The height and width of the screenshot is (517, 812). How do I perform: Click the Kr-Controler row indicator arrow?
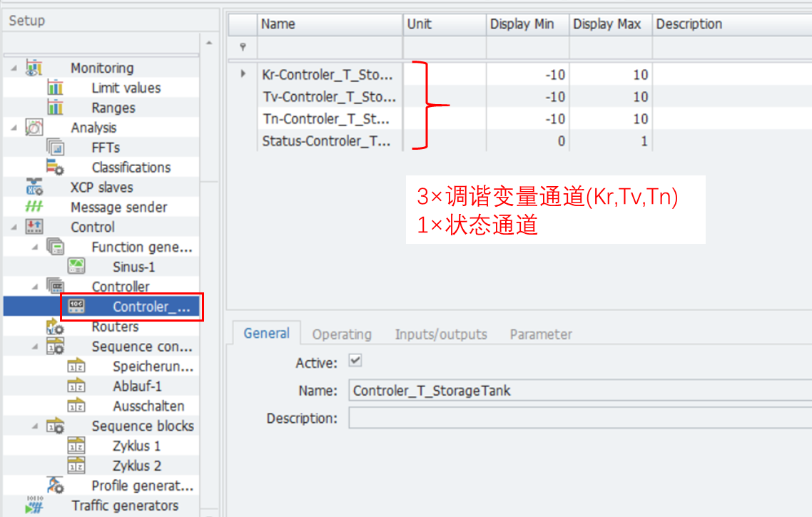coord(243,74)
